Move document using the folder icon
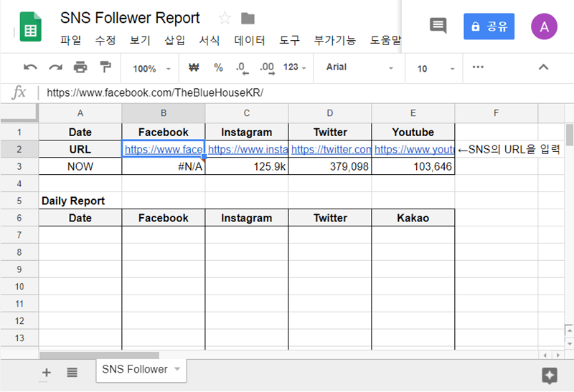Image resolution: width=574 pixels, height=392 pixels. [248, 19]
